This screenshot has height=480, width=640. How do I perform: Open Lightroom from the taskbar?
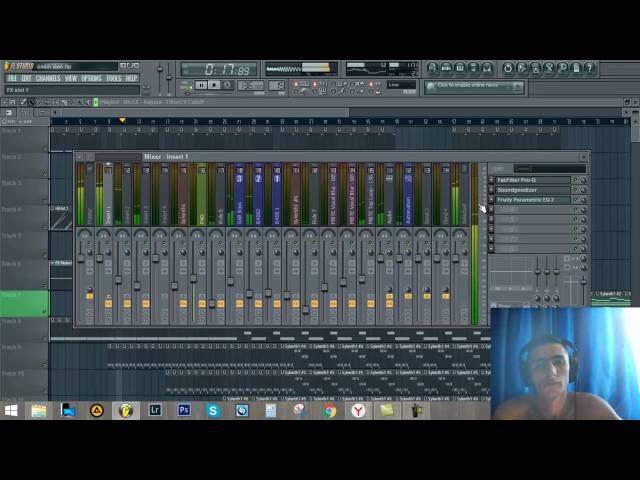pyautogui.click(x=155, y=410)
